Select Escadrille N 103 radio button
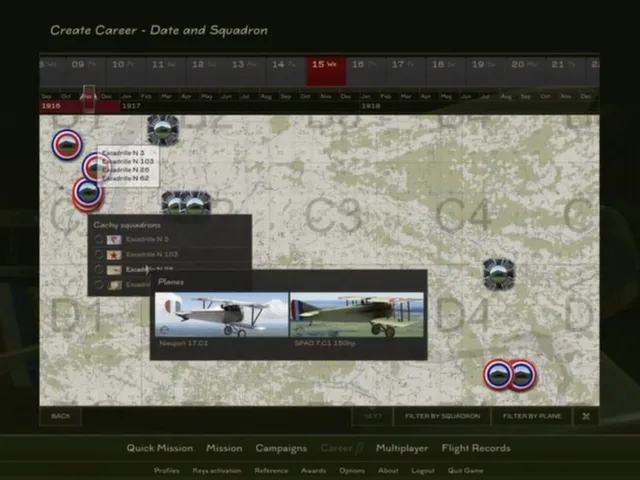This screenshot has width=640, height=480. [98, 255]
